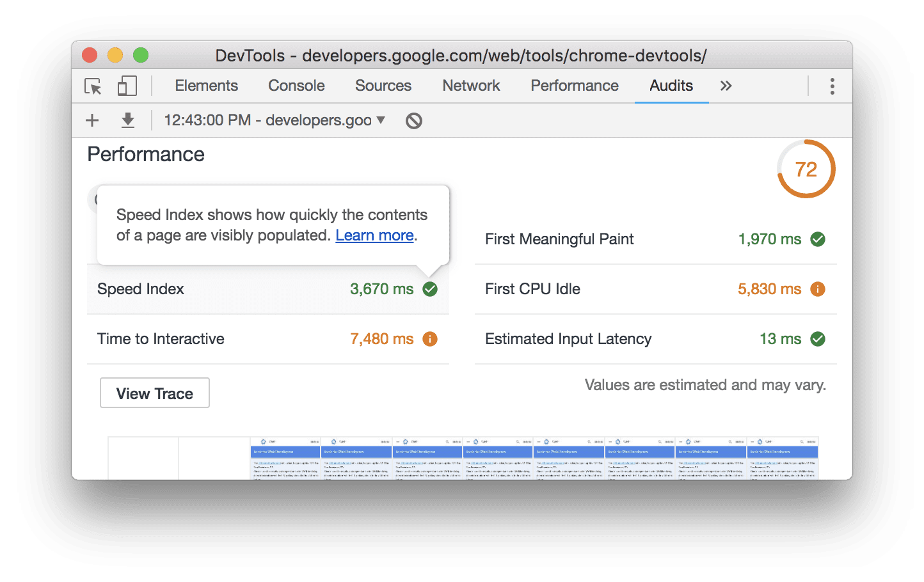The width and height of the screenshot is (924, 582).
Task: Open the audit report selection dropdown
Action: pyautogui.click(x=275, y=120)
